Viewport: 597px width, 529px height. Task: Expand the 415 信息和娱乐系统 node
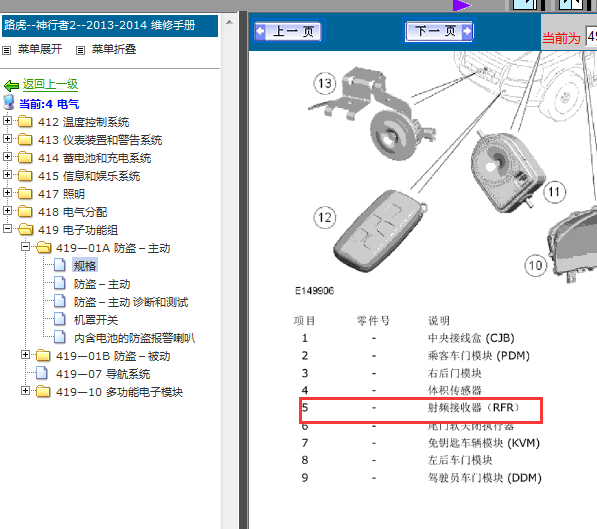pyautogui.click(x=7, y=174)
